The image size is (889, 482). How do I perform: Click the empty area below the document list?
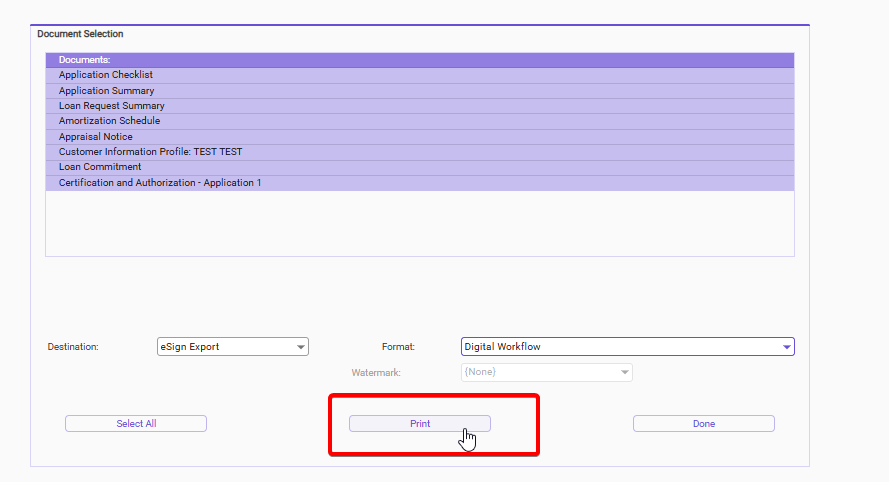point(420,224)
